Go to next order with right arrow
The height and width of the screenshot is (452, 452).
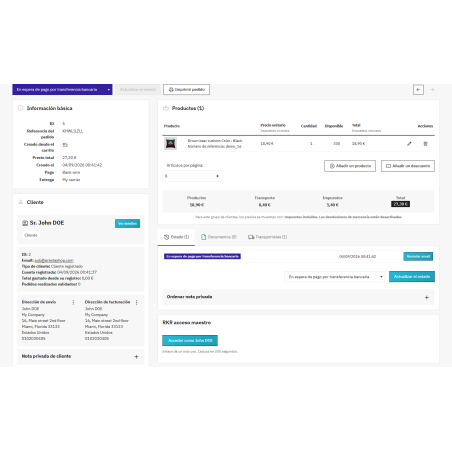(432, 89)
